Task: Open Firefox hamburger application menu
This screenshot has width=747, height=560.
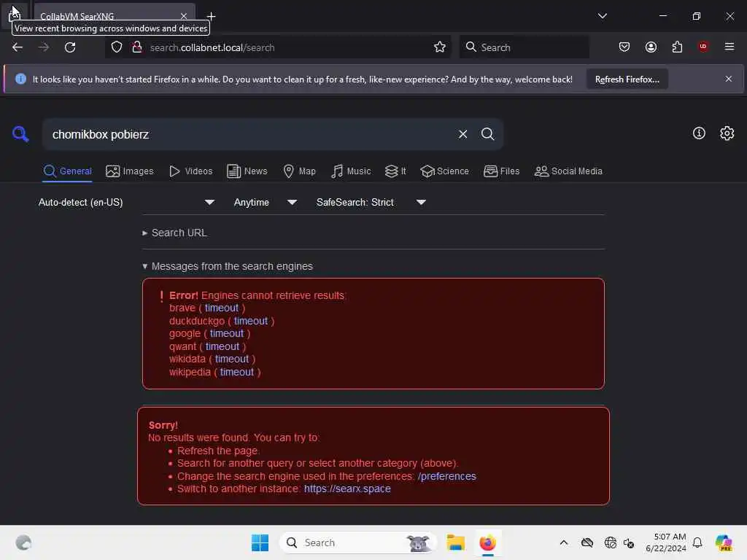Action: (x=729, y=47)
